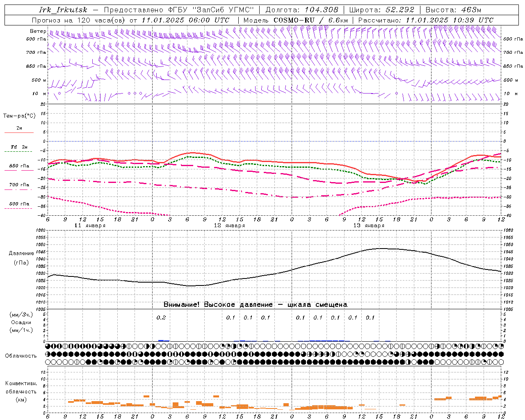Click the Ветер wind panel label
525x420 pixels.
38,31
